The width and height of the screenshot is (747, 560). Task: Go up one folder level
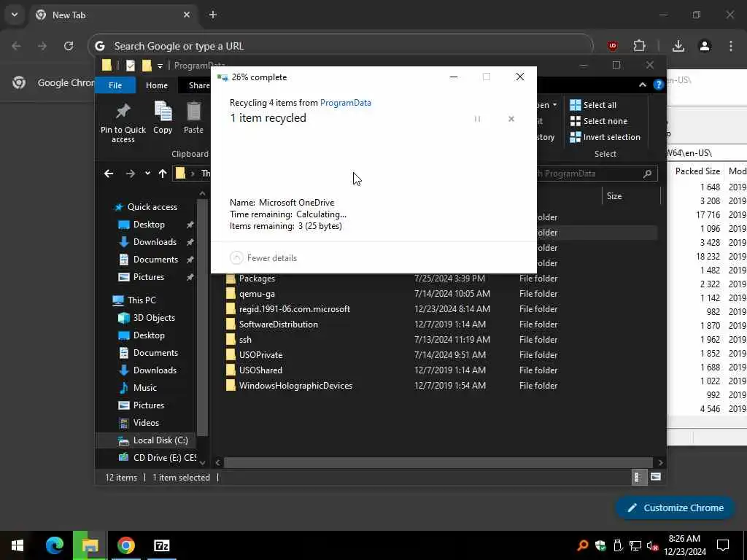point(163,174)
